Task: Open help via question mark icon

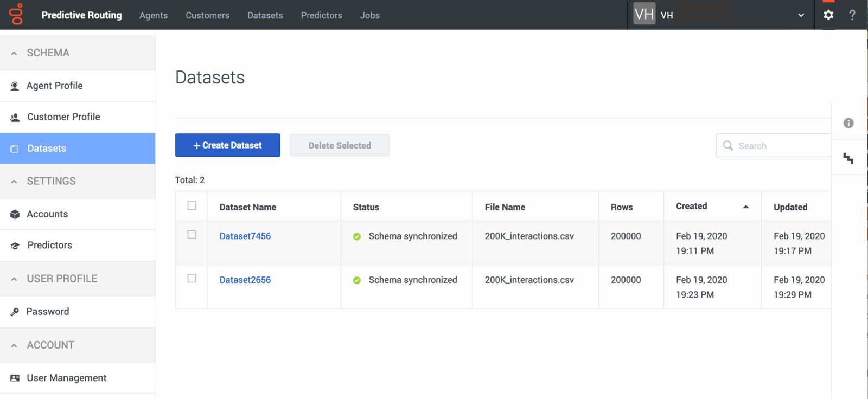Action: (852, 15)
